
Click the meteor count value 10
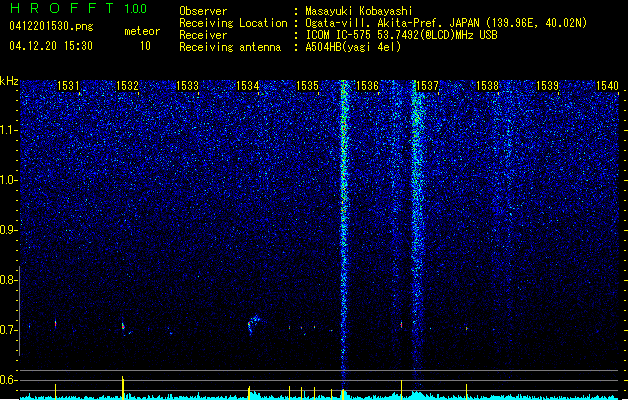pos(145,46)
